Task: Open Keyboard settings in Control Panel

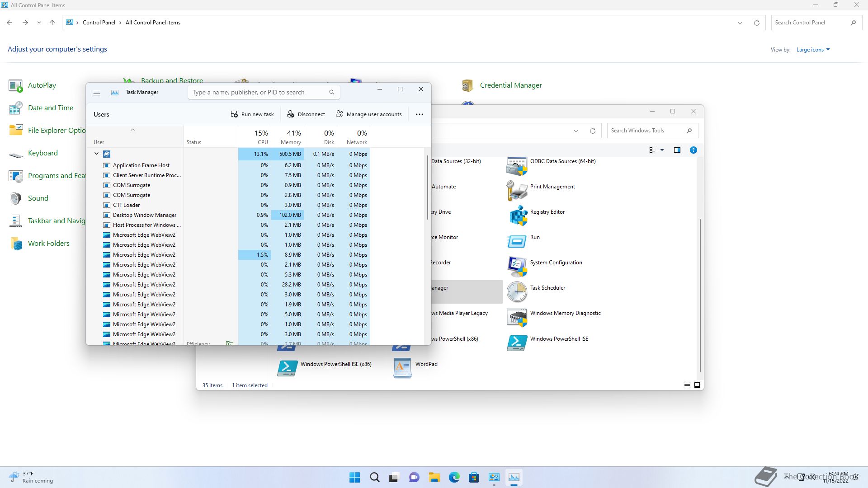Action: [x=33, y=153]
